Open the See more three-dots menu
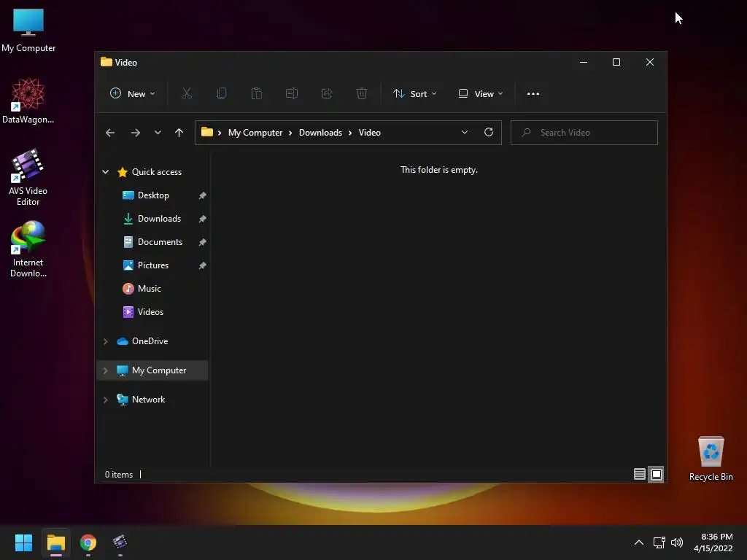Screen dimensions: 747x560 click(x=533, y=94)
